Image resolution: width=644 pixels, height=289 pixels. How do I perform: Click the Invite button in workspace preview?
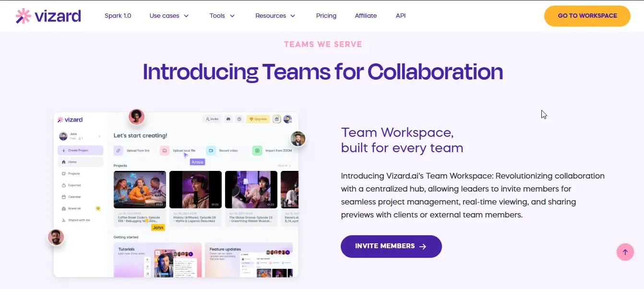click(212, 119)
